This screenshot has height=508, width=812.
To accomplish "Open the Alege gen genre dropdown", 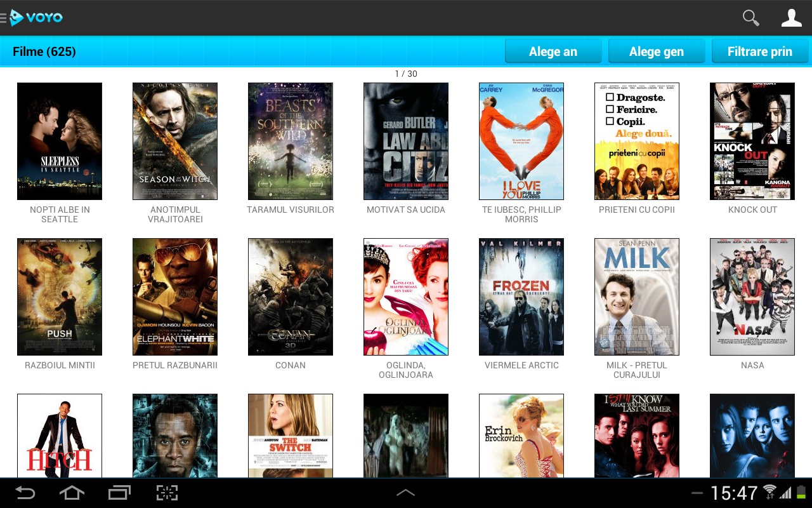I will coord(657,51).
